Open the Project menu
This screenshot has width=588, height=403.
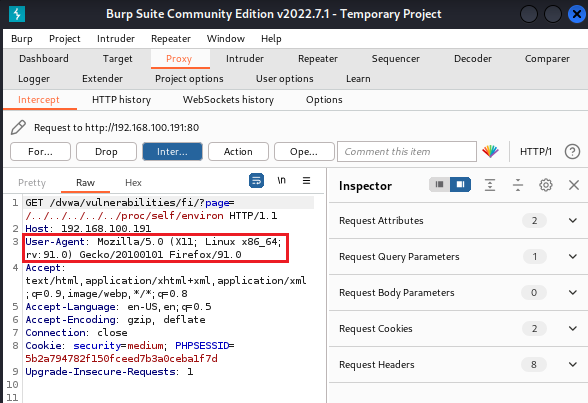coord(64,39)
